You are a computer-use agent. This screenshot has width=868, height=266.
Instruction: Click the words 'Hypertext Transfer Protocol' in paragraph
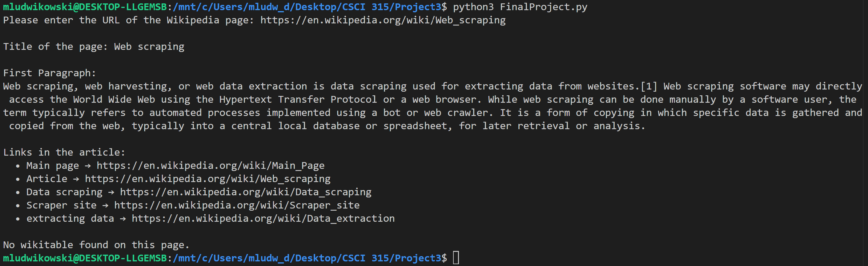pos(298,100)
